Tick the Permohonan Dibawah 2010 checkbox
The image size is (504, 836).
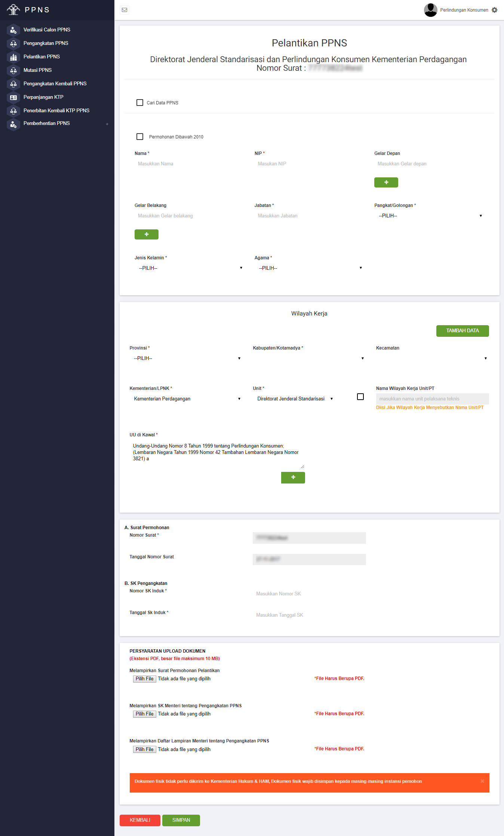[140, 137]
